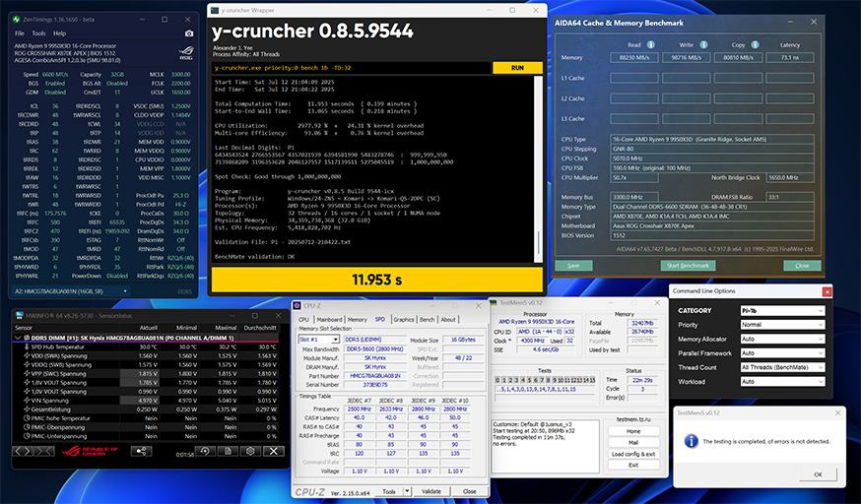Open the Parallel Framework dropdown
The width and height of the screenshot is (861, 504).
(x=782, y=353)
